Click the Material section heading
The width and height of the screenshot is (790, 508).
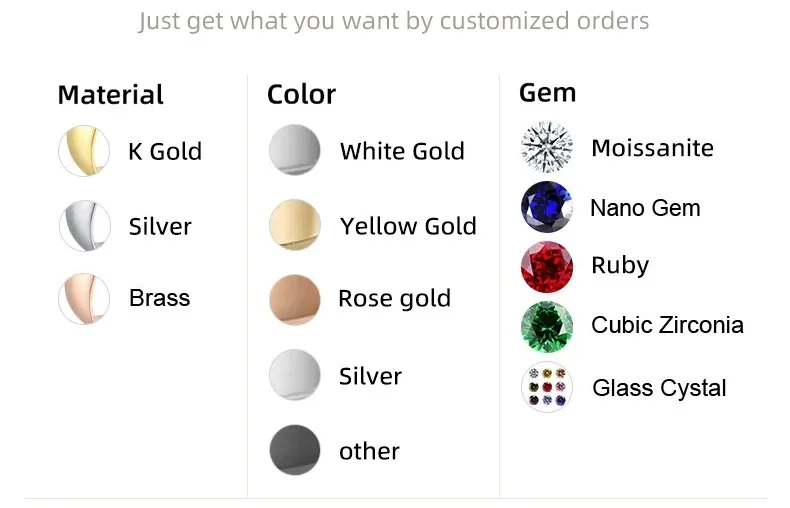(110, 95)
